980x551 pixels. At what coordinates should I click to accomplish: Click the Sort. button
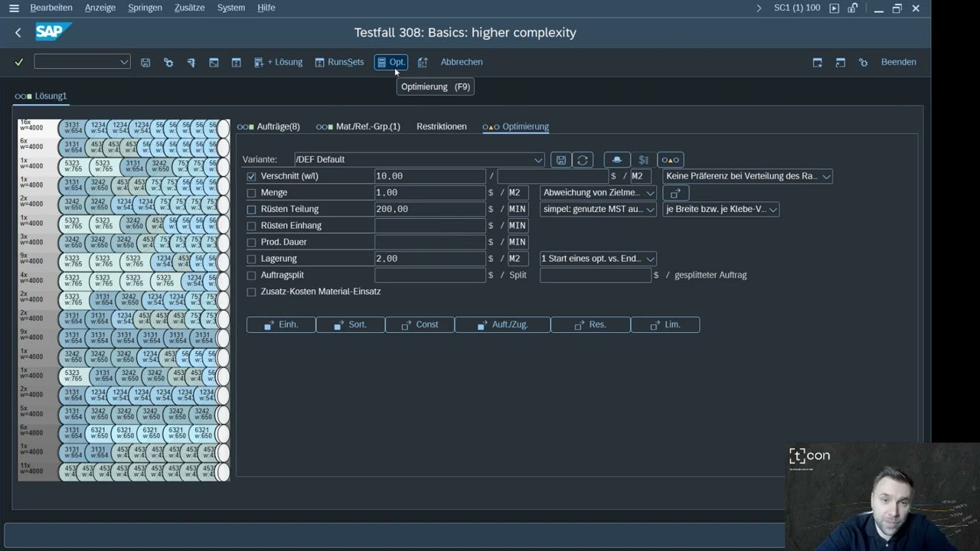click(350, 324)
